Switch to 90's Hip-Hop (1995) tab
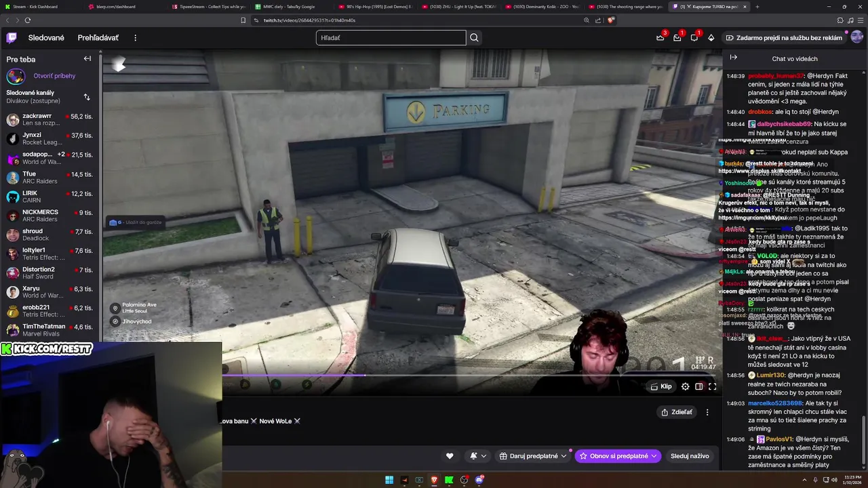868x488 pixels. click(376, 7)
